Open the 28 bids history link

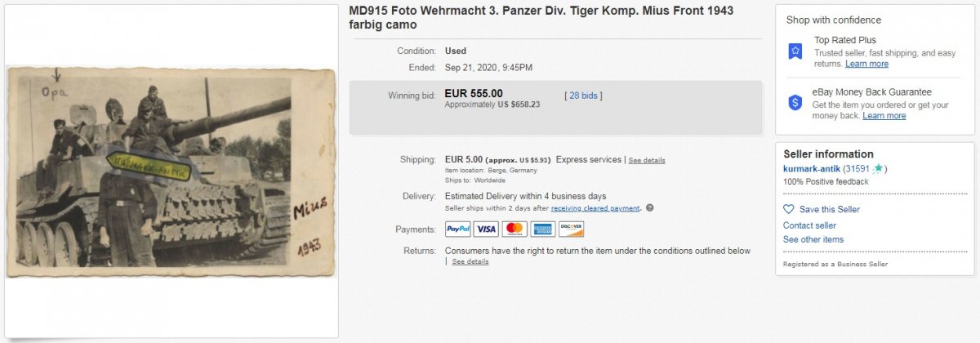pyautogui.click(x=583, y=96)
